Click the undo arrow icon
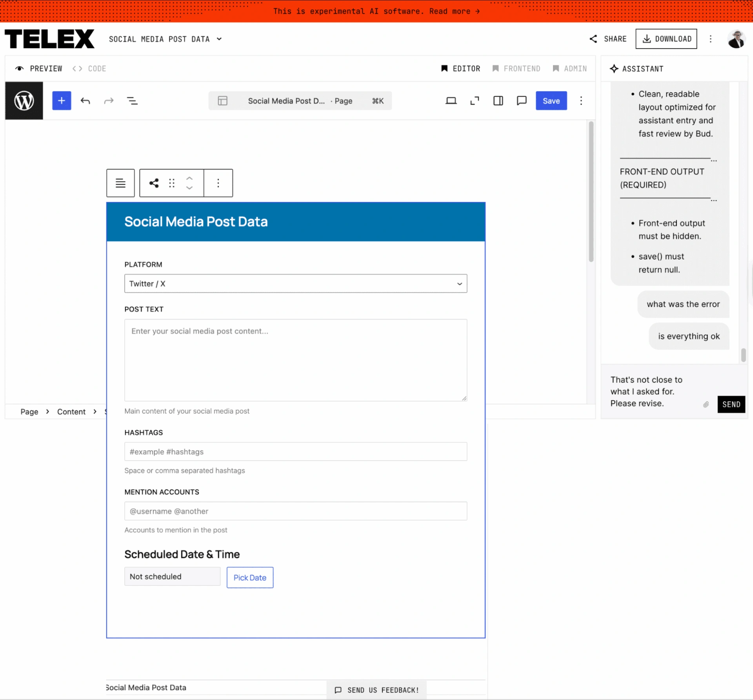The image size is (753, 700). (85, 101)
